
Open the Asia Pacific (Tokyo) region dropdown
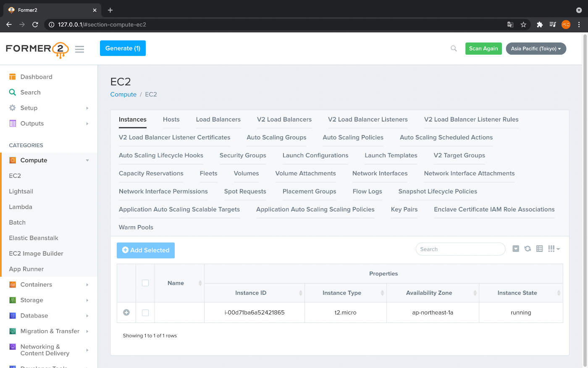pyautogui.click(x=536, y=48)
